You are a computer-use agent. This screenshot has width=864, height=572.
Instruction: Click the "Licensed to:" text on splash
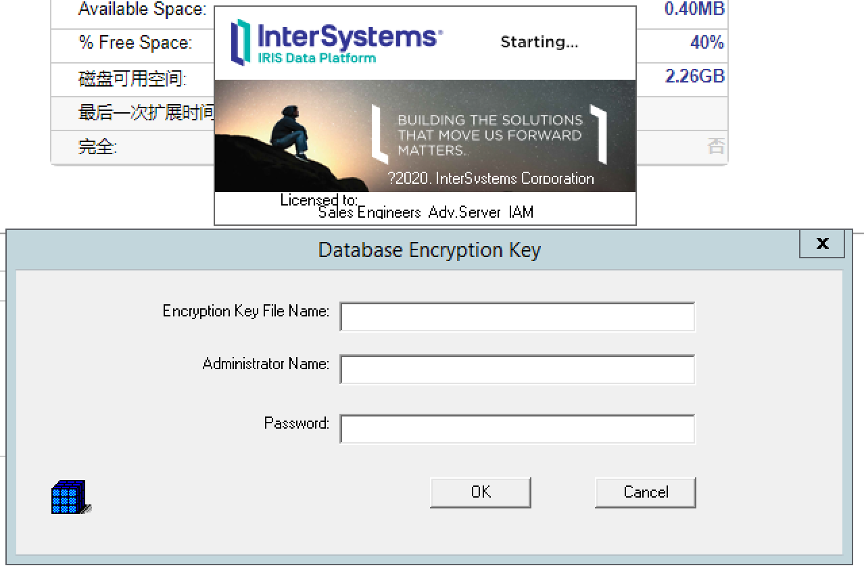tap(318, 200)
